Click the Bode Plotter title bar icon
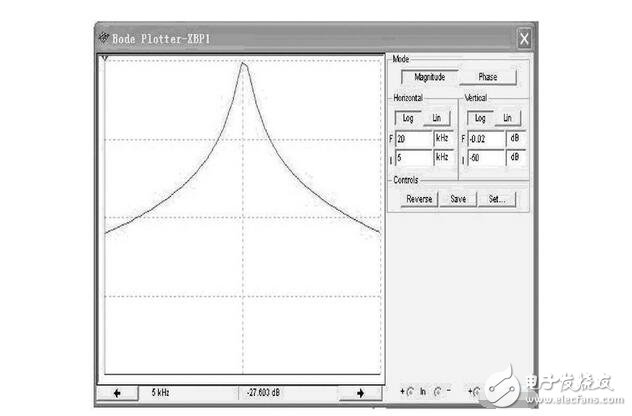This screenshot has width=632, height=416. pos(105,39)
